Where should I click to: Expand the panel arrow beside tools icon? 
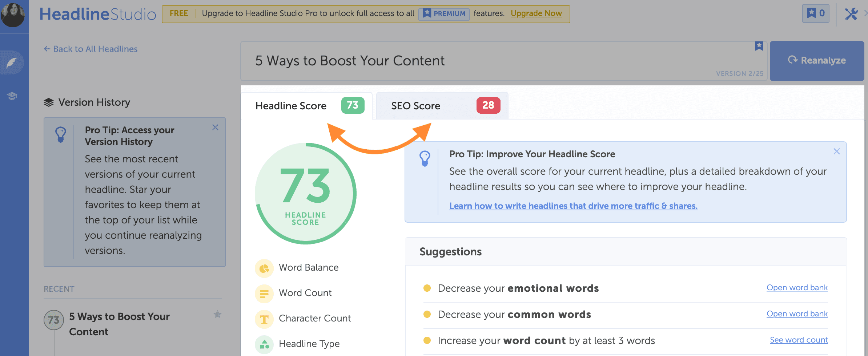pos(865,14)
